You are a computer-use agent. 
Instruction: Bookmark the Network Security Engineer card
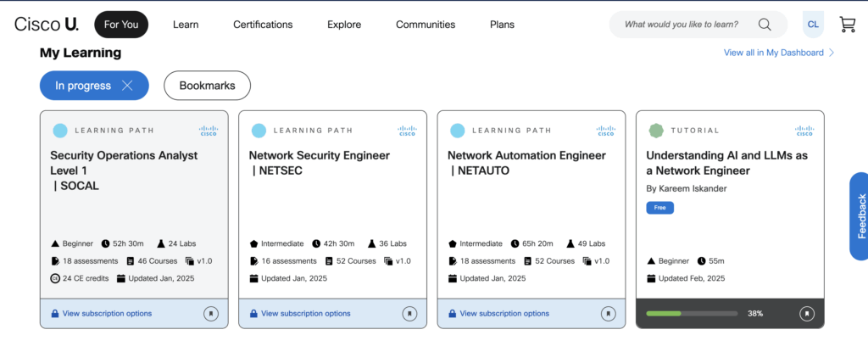pyautogui.click(x=409, y=314)
